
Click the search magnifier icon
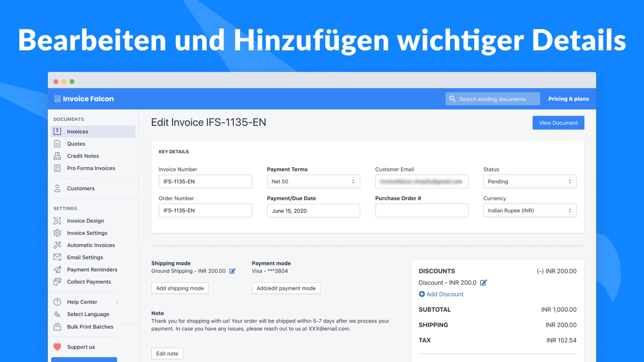pyautogui.click(x=452, y=99)
